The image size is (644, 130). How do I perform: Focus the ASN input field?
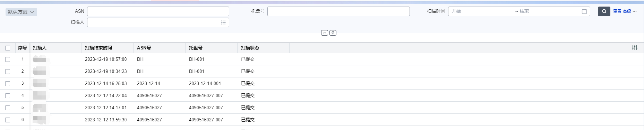point(158,11)
